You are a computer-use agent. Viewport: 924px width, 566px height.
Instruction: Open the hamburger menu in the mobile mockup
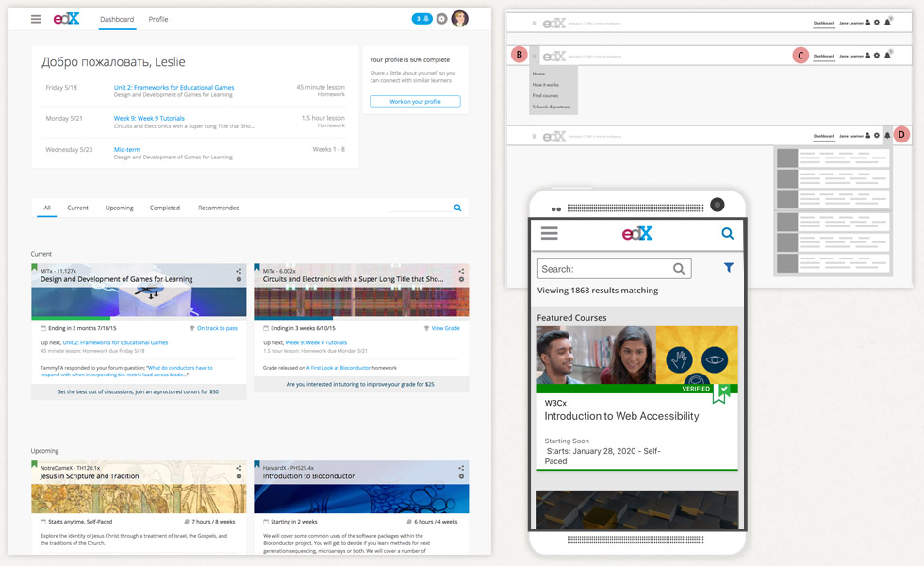tap(549, 234)
